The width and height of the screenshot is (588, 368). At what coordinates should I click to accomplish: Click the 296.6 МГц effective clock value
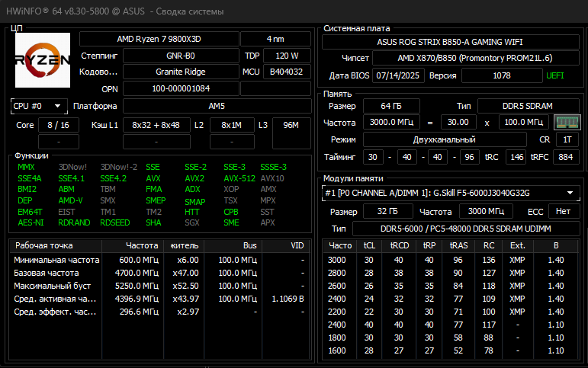[x=139, y=312]
